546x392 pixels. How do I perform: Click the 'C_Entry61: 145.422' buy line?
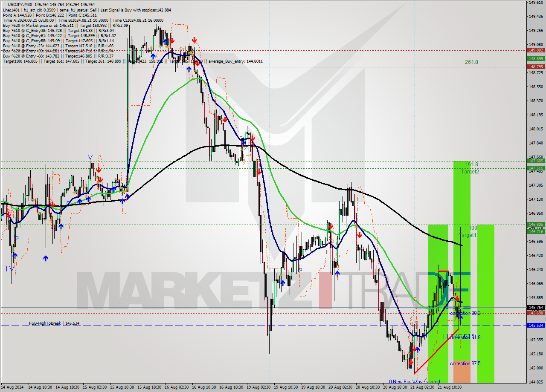click(x=60, y=35)
